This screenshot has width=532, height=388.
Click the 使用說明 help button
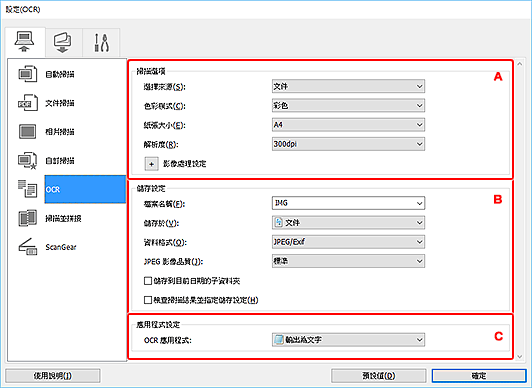pyautogui.click(x=53, y=376)
